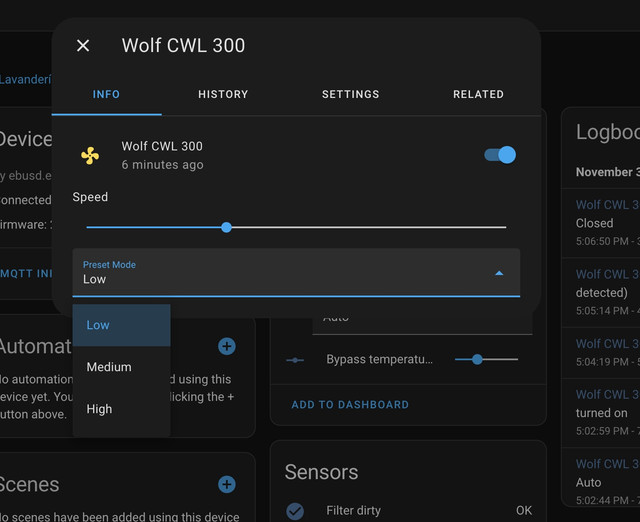The width and height of the screenshot is (640, 522).
Task: Open the Settings tab
Action: coord(350,94)
